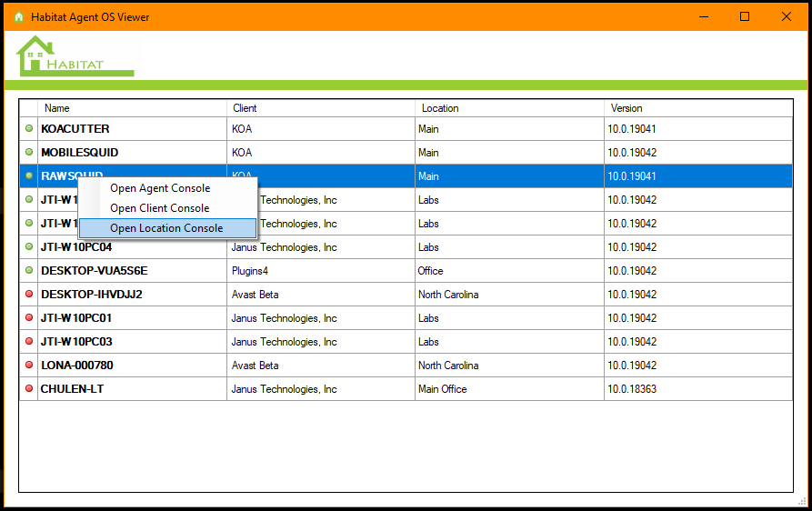Sort by the Name column header
812x511 pixels.
[x=57, y=108]
